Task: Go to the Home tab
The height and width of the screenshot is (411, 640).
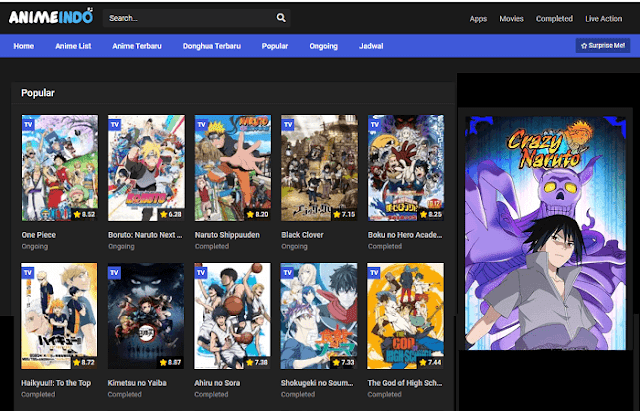Action: [24, 46]
